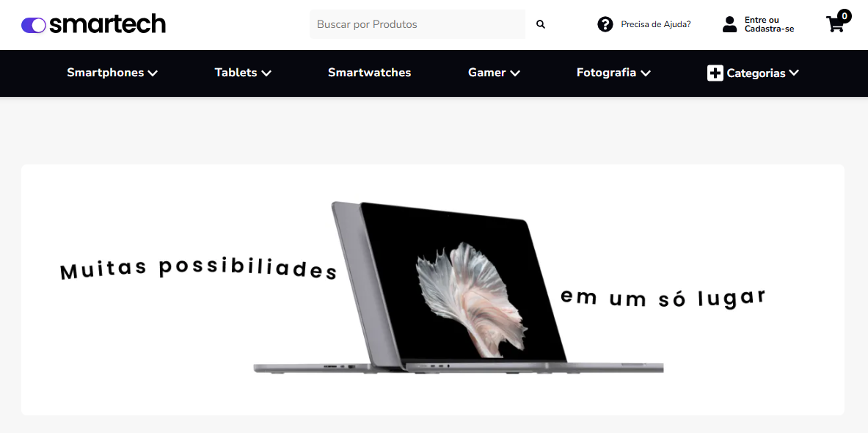The width and height of the screenshot is (868, 433).
Task: Click the cart item count badge
Action: coord(845,16)
